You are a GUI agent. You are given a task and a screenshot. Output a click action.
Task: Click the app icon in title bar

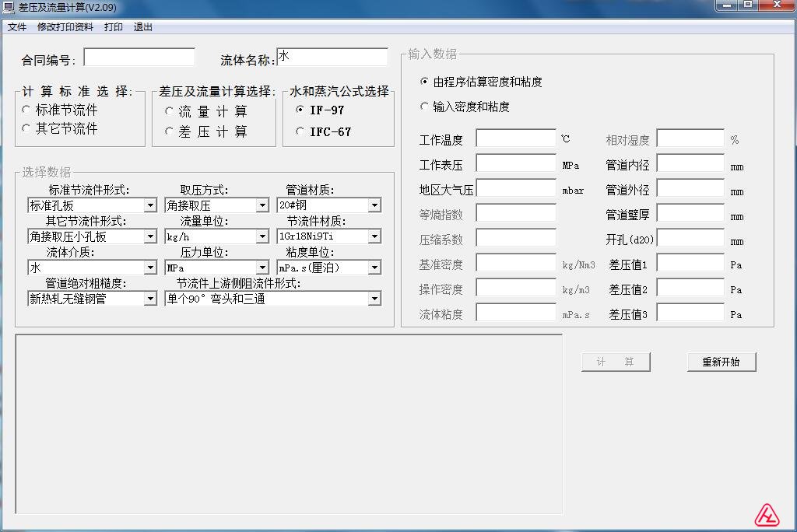tap(8, 7)
